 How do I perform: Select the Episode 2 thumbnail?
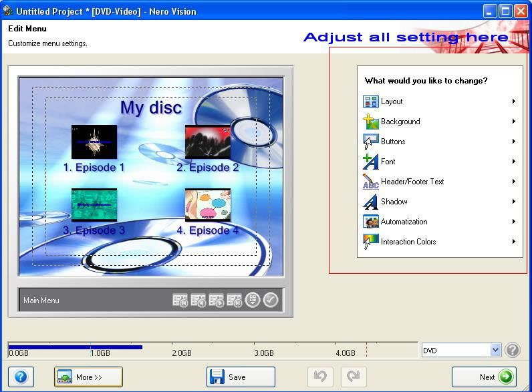tap(208, 142)
